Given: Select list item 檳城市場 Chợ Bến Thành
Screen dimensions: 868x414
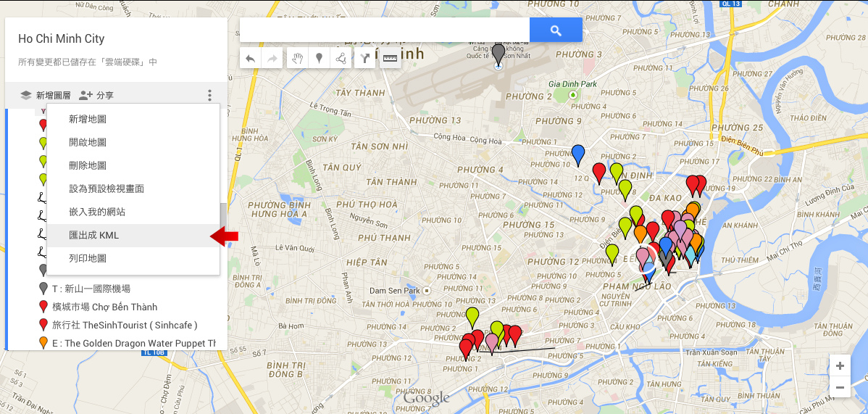Looking at the screenshot, I should pos(104,307).
